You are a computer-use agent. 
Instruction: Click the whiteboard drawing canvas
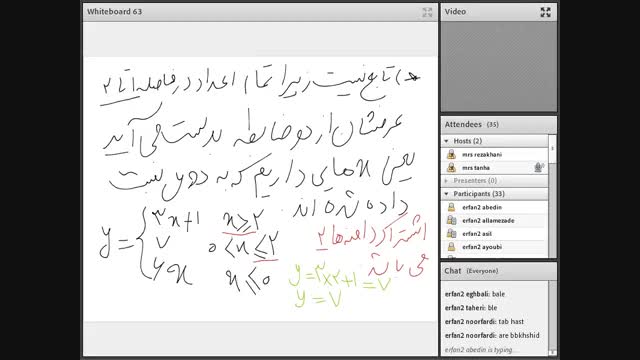(x=260, y=189)
